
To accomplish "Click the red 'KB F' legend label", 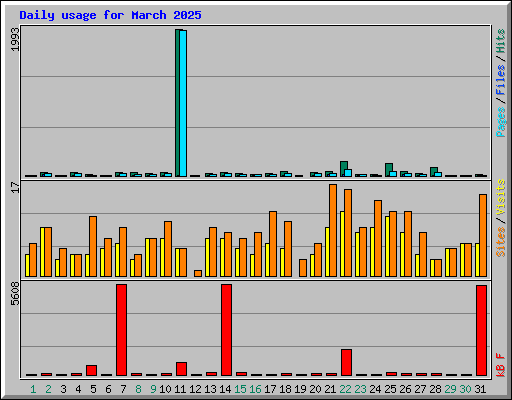I will click(x=501, y=365).
